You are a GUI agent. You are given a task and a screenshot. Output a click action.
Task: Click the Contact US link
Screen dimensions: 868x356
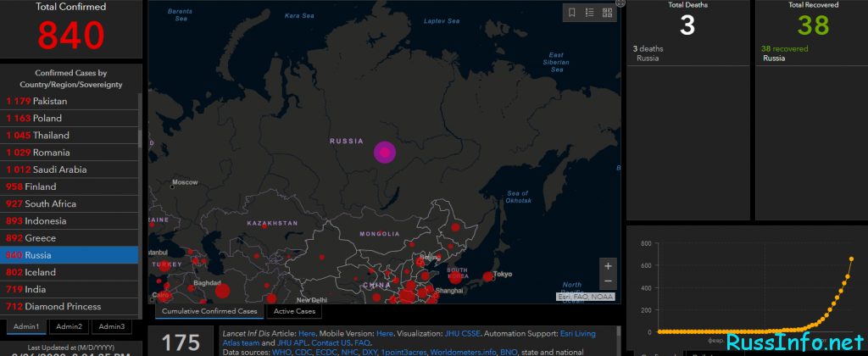pyautogui.click(x=331, y=343)
